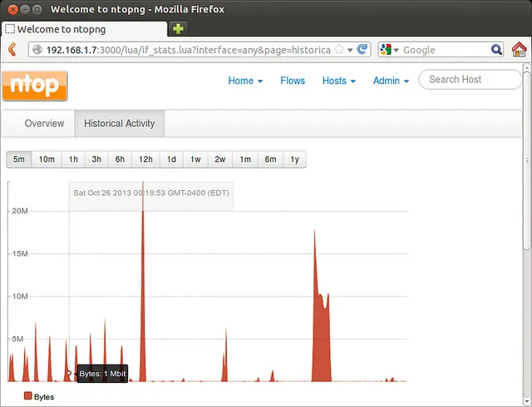This screenshot has width=532, height=407.
Task: Switch chart to 1y time range
Action: click(294, 159)
